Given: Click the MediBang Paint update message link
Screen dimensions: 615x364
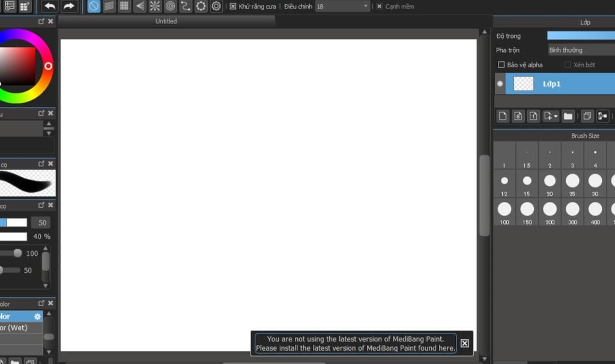Looking at the screenshot, I should [356, 344].
